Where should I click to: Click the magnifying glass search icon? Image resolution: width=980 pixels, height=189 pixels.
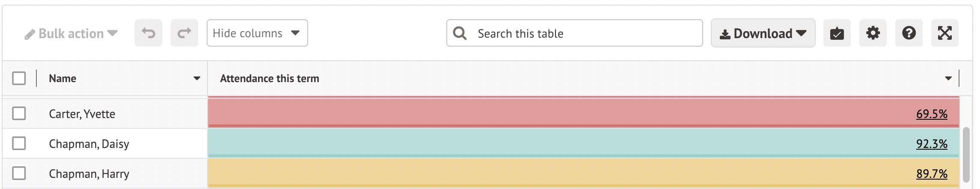tap(460, 33)
